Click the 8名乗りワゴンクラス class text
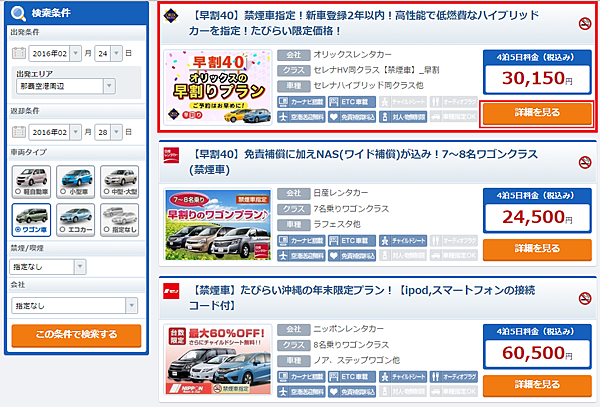The height and width of the screenshot is (407, 600). pyautogui.click(x=351, y=345)
